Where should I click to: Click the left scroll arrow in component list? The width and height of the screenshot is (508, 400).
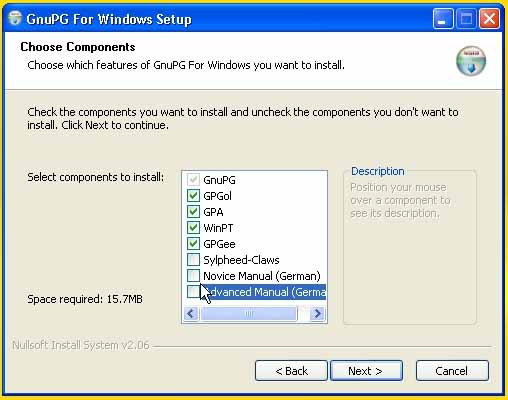point(191,313)
